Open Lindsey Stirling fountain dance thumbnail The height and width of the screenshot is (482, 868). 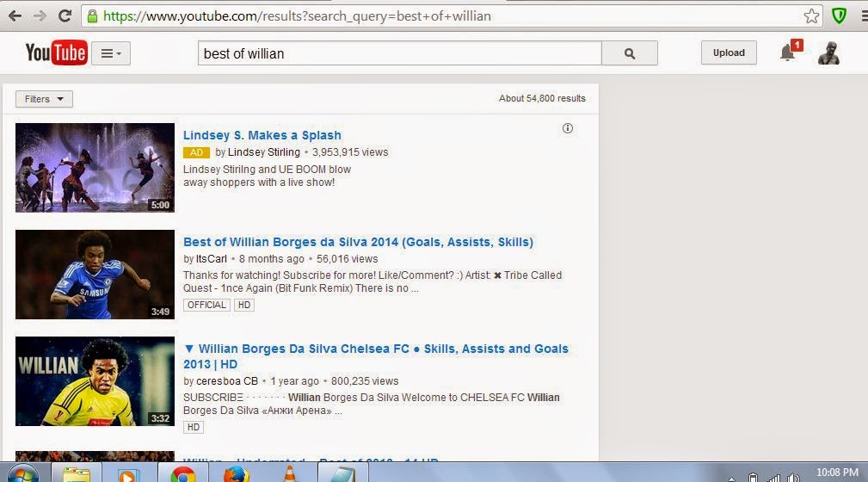coord(95,168)
